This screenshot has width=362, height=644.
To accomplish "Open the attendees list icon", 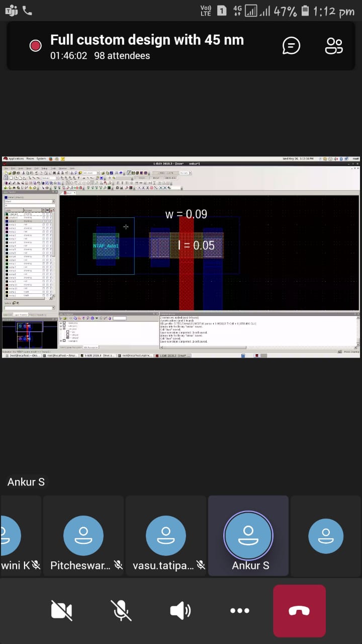I will (x=334, y=46).
